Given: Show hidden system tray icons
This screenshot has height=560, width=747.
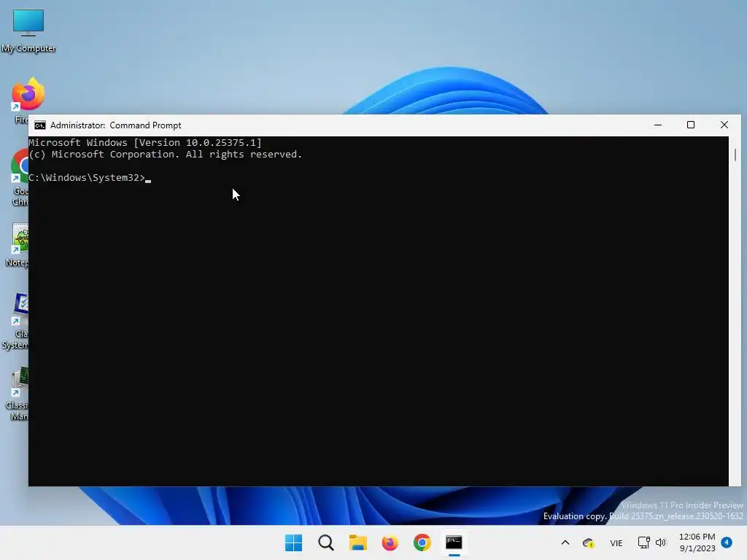Looking at the screenshot, I should coord(565,542).
